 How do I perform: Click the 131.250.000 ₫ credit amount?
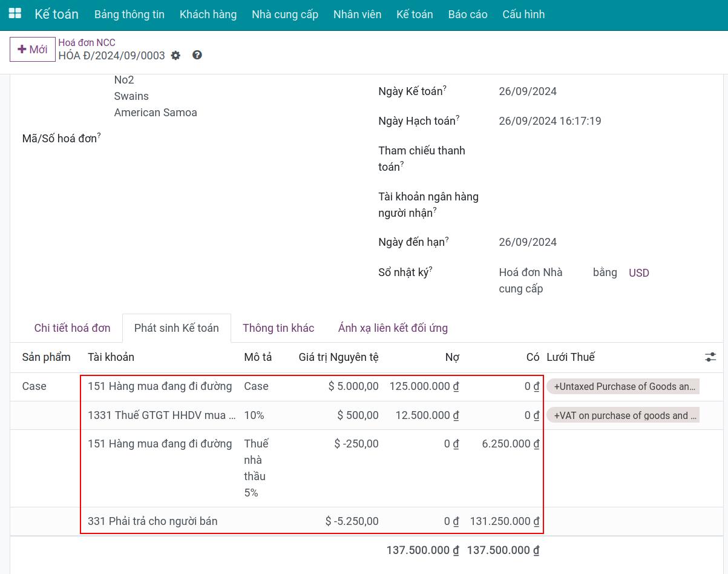[505, 521]
